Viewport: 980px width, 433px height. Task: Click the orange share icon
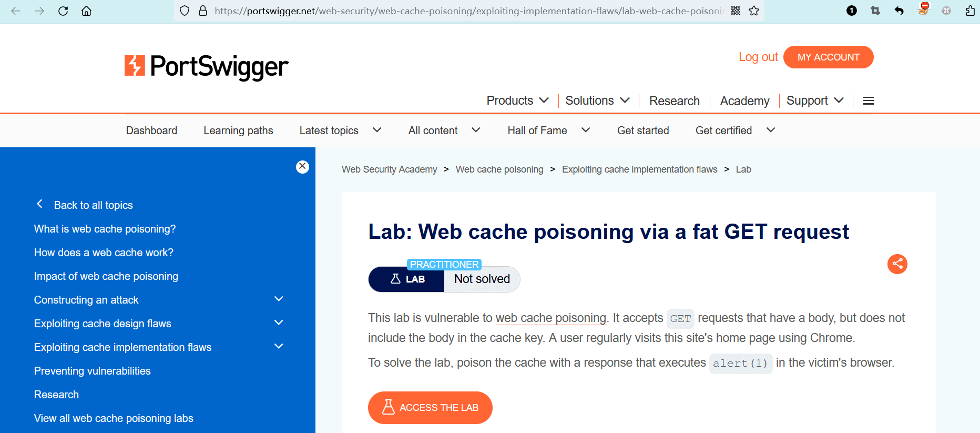coord(897,264)
